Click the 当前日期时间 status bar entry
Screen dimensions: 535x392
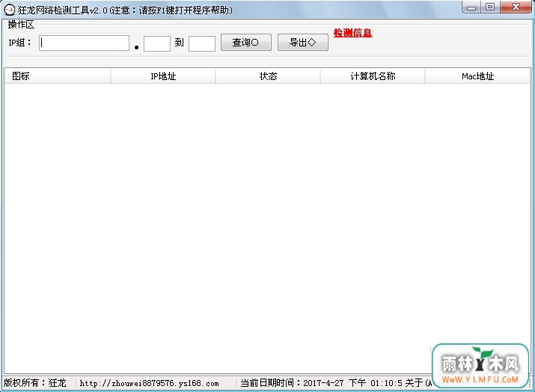click(x=321, y=383)
